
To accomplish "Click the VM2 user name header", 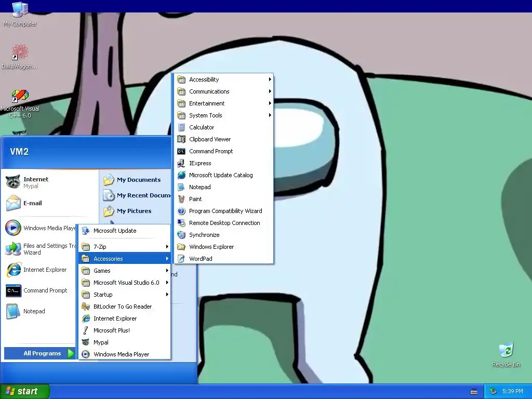I will [19, 152].
